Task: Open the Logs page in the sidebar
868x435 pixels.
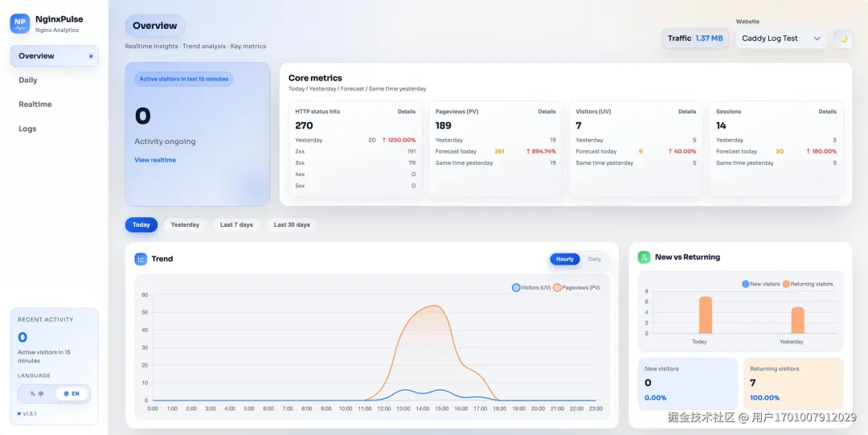Action: [x=27, y=129]
